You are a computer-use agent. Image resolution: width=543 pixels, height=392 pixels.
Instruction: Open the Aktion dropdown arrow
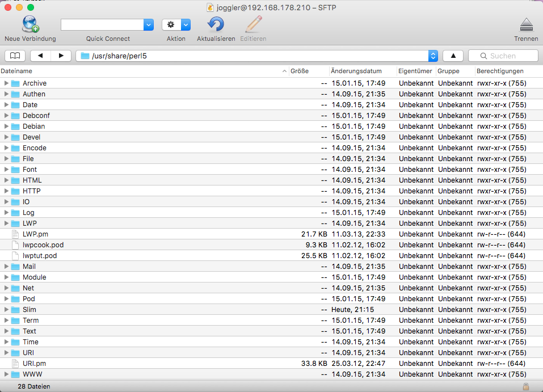pos(186,24)
